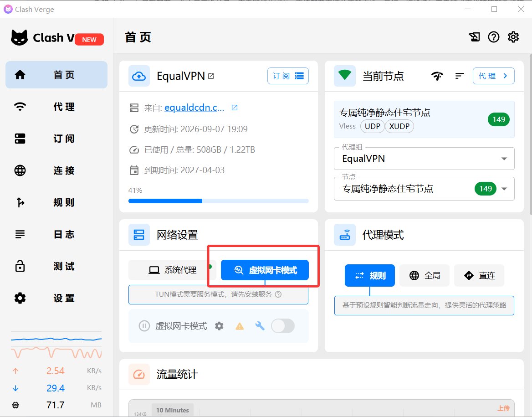
Task: Open the 连接 connections page
Action: click(x=56, y=170)
